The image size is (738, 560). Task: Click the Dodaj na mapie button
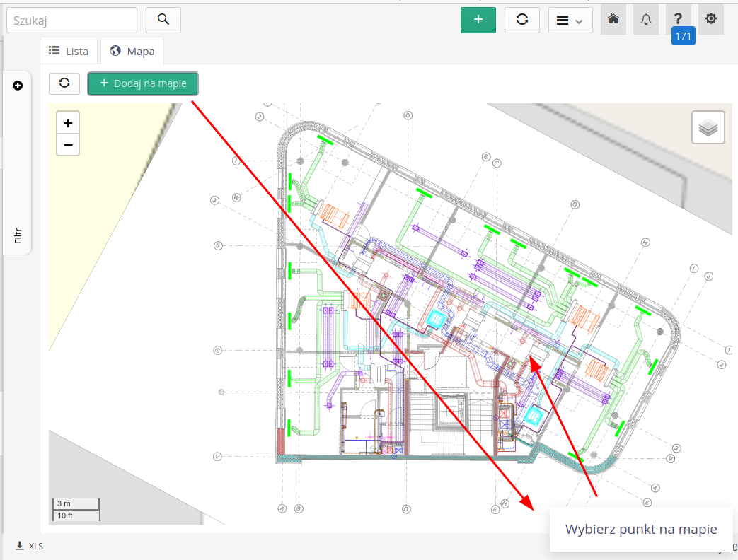pyautogui.click(x=143, y=83)
